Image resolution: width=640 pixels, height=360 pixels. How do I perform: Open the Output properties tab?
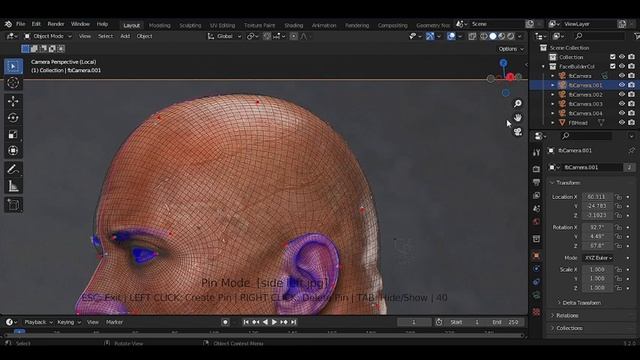point(536,182)
